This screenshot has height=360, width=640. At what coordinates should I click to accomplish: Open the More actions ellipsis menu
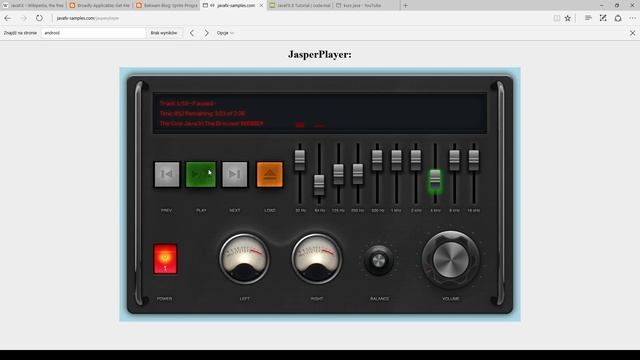pyautogui.click(x=632, y=18)
